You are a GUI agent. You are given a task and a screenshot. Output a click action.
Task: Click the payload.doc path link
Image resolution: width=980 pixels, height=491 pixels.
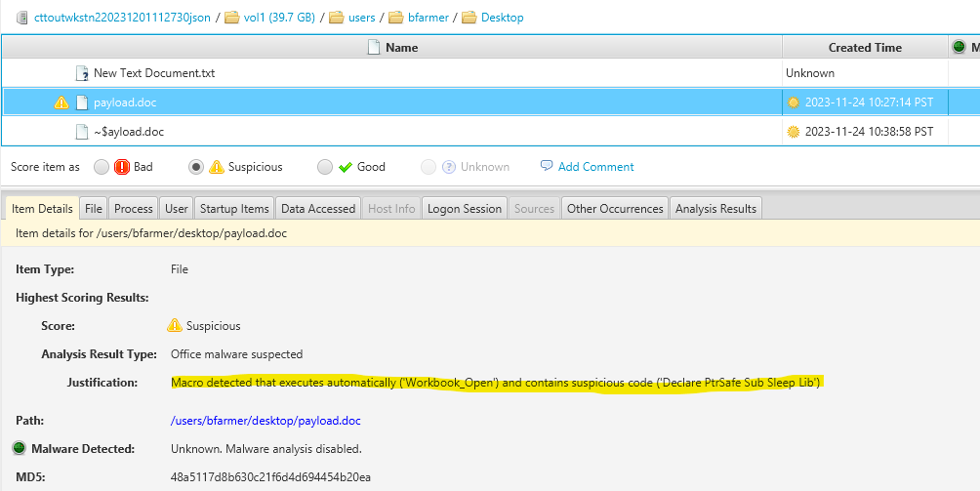[x=265, y=421]
